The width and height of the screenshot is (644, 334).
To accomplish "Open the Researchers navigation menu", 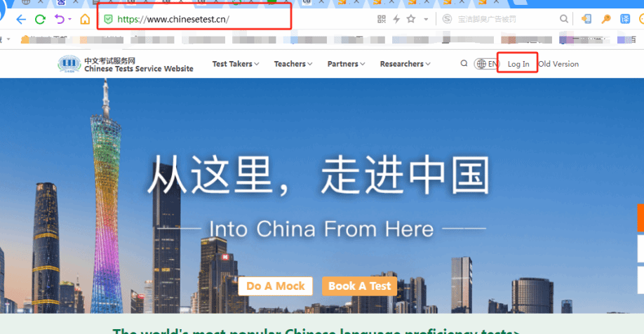I will [x=405, y=64].
